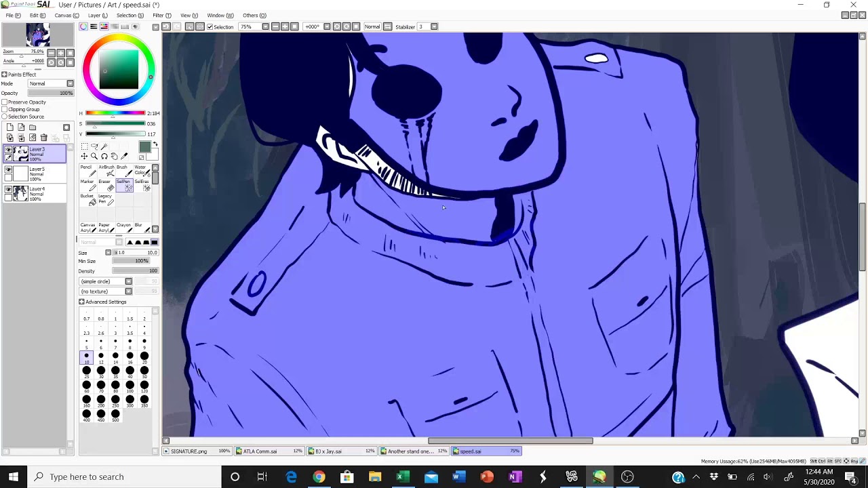
Task: Open the rotation angle dropdown in toolbar
Action: (x=327, y=26)
